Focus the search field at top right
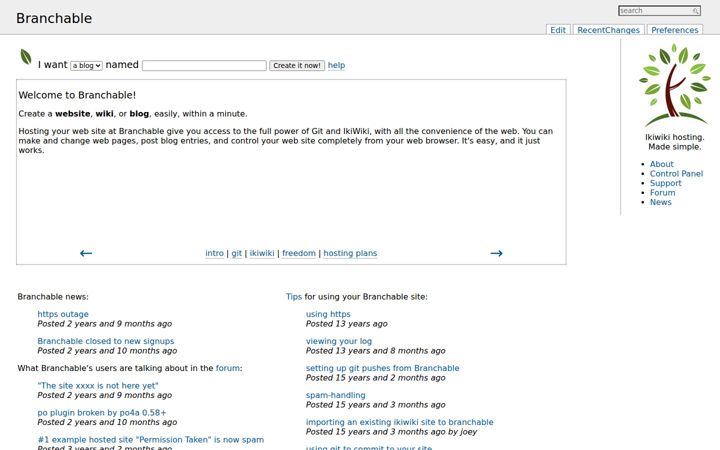The image size is (720, 450). click(x=659, y=11)
